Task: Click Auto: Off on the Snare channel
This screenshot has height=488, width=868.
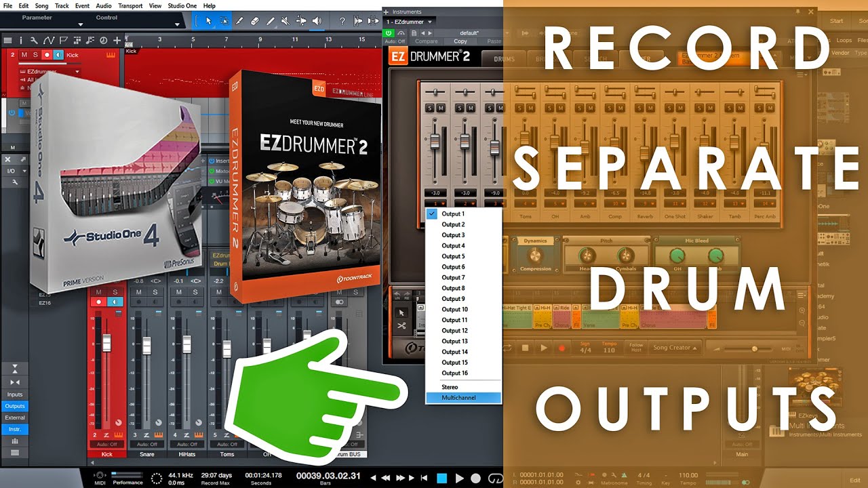Action: (x=146, y=445)
